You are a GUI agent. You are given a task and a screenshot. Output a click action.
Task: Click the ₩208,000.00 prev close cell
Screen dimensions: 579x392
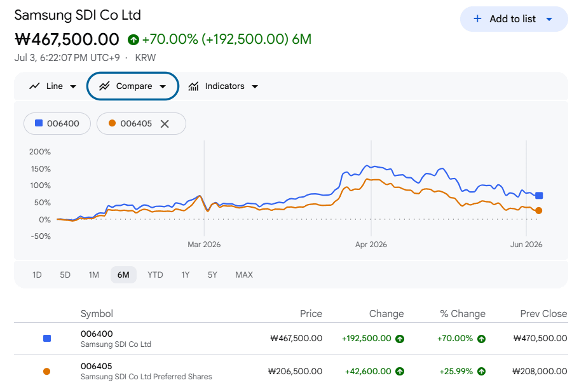pyautogui.click(x=540, y=371)
